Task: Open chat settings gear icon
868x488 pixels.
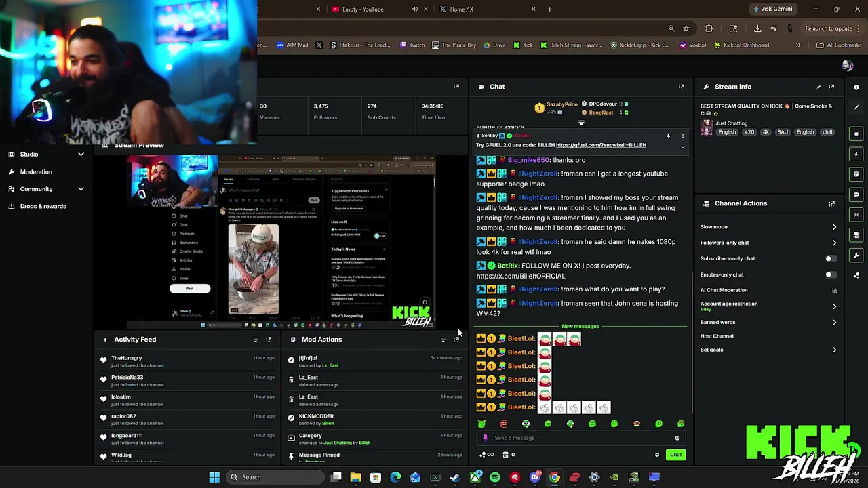Action: click(656, 455)
